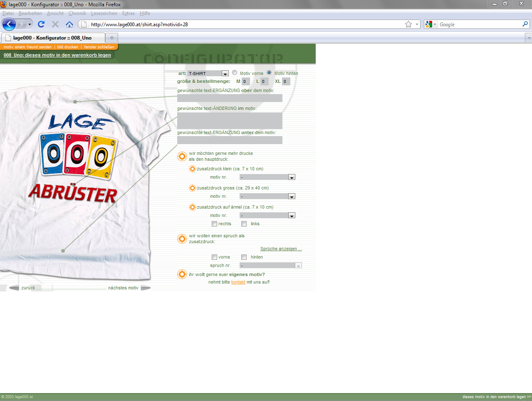Click the magnifier icon in the search box

525,24
